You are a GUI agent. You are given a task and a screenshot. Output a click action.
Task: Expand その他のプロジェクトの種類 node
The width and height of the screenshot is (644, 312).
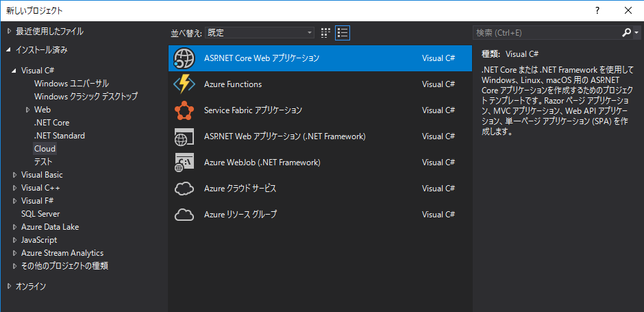[15, 266]
